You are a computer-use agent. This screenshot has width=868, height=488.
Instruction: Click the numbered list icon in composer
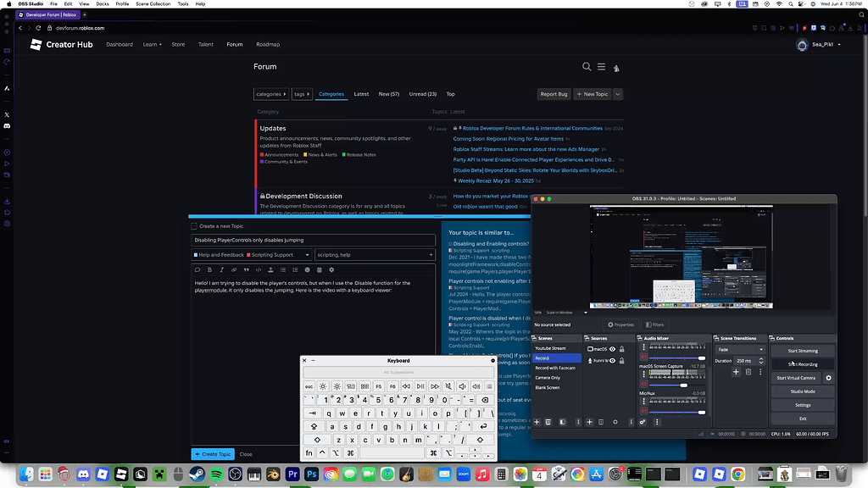(x=295, y=270)
